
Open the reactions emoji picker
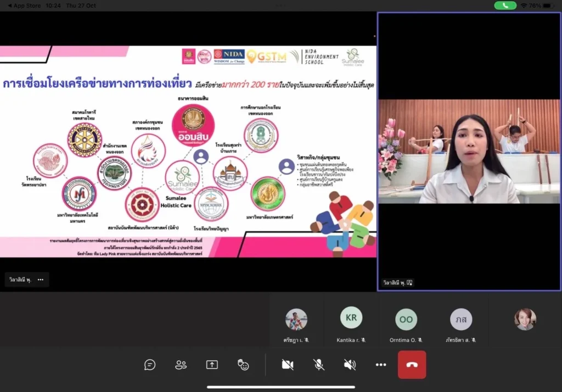coord(243,365)
